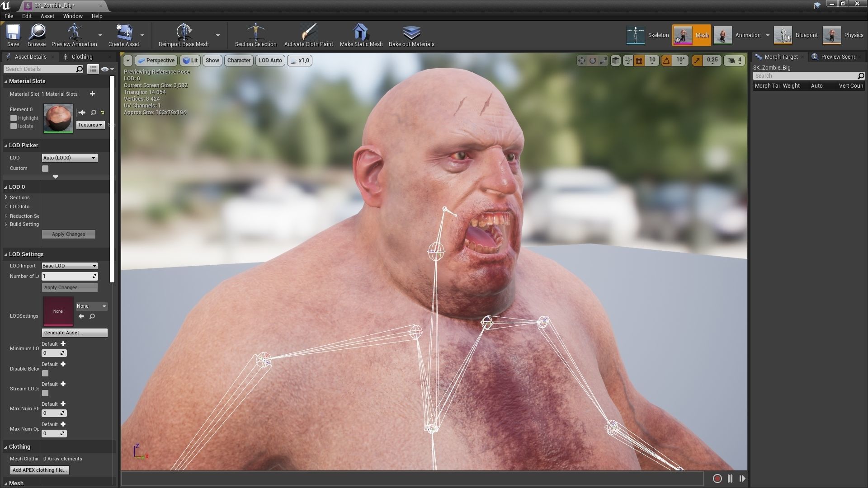Toggle rotation snapping in viewport
The image size is (868, 488).
[x=666, y=61]
